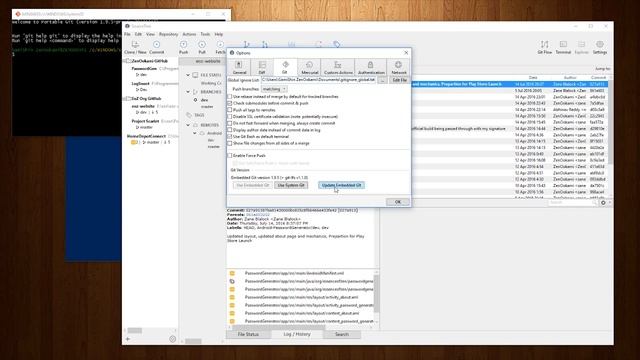Click the Branch icon in the toolbar
Viewport: 640px width, 360px height.
[x=247, y=44]
